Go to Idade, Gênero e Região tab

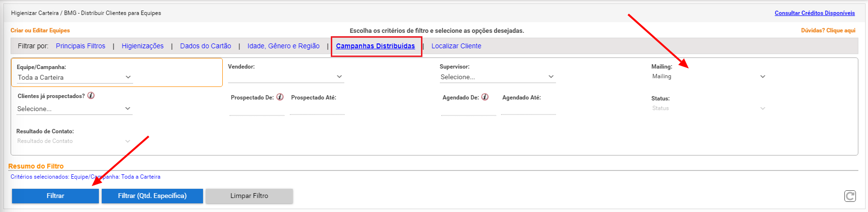click(284, 46)
